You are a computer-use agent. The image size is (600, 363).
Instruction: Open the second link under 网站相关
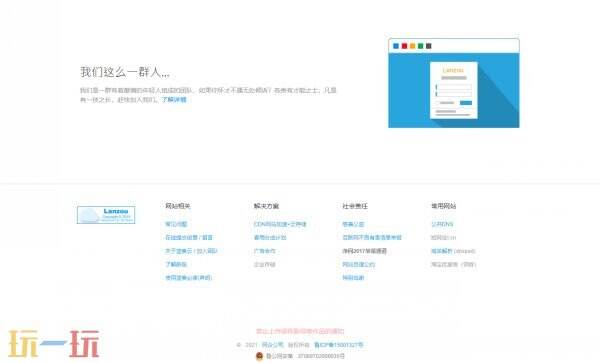pos(189,238)
